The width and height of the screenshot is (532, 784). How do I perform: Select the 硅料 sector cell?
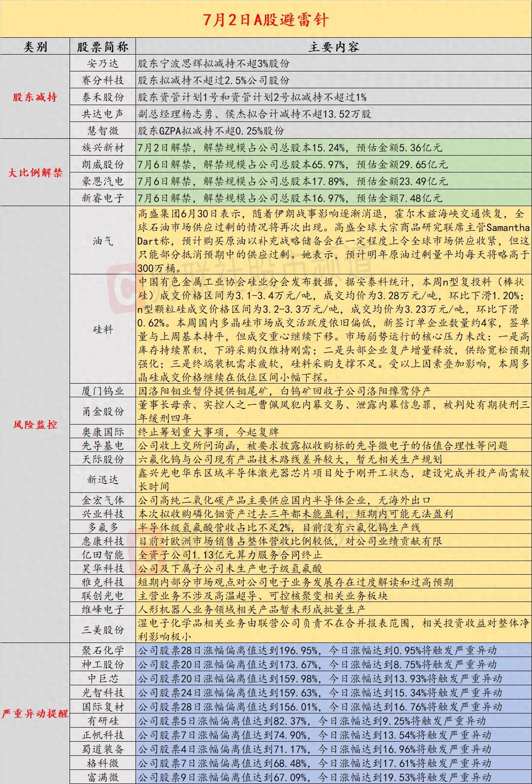pyautogui.click(x=103, y=329)
